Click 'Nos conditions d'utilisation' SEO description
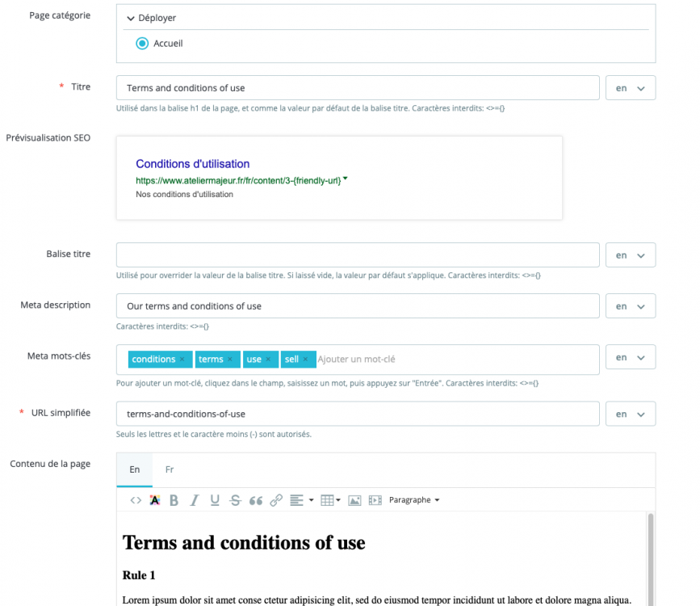700x606 pixels. pos(184,195)
